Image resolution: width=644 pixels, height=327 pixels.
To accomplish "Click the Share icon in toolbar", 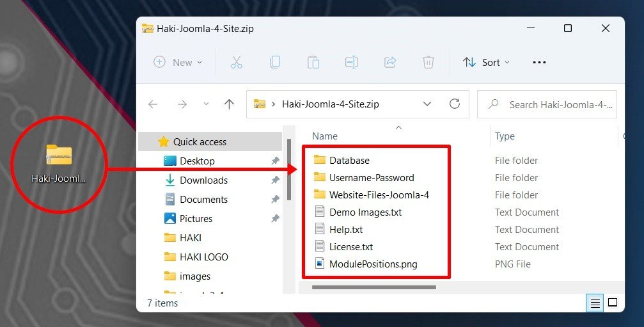I will click(389, 62).
